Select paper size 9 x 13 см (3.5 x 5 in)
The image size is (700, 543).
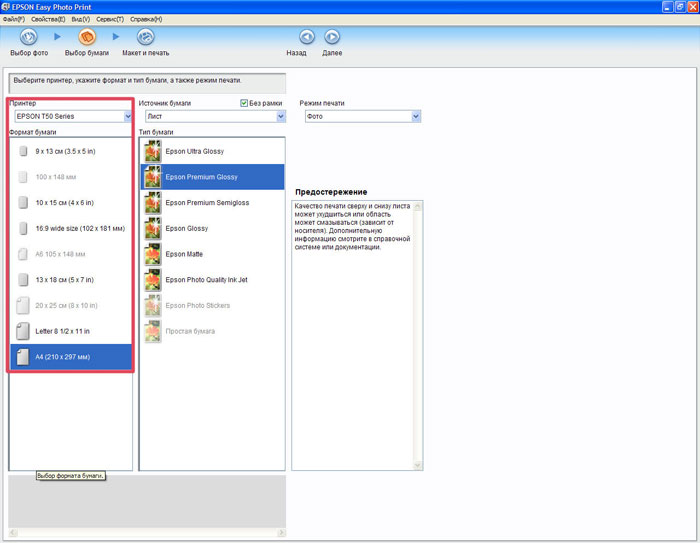(71, 151)
